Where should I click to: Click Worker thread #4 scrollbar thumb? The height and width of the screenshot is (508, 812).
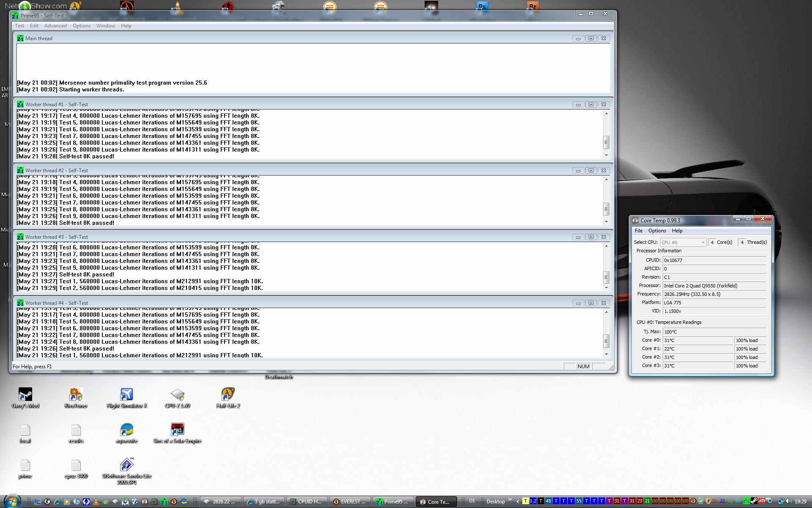tap(606, 340)
